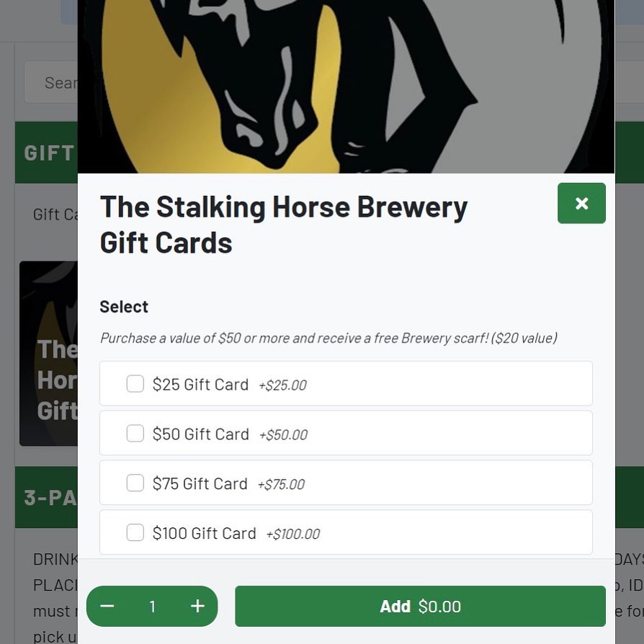Click the "$50 Gift Card" option label
Image resolution: width=644 pixels, height=644 pixels.
pos(201,434)
